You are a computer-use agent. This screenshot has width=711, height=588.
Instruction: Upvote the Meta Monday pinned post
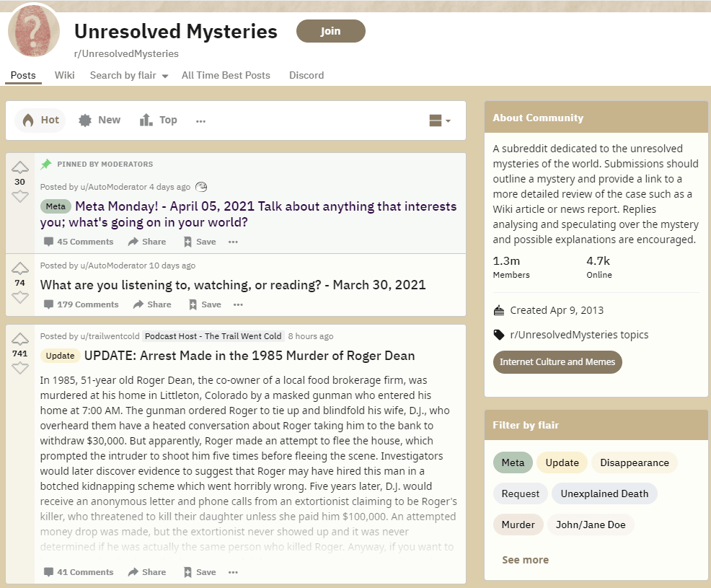[20, 167]
